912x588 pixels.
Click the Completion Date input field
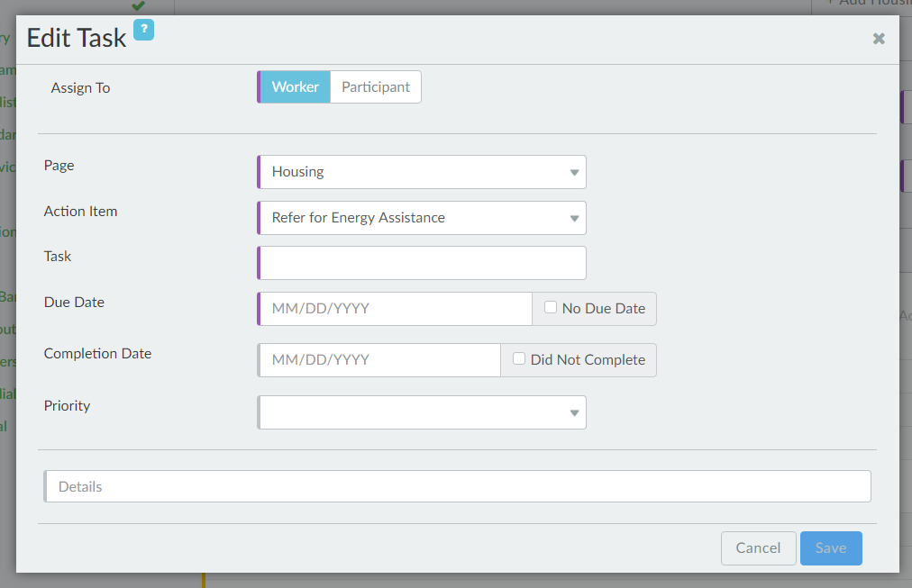380,360
